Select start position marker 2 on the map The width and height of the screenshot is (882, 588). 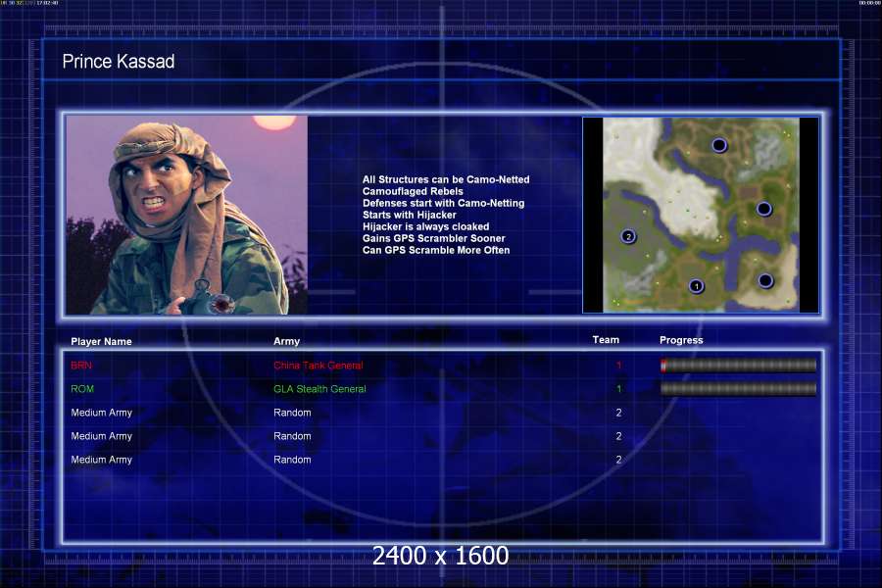pos(628,236)
